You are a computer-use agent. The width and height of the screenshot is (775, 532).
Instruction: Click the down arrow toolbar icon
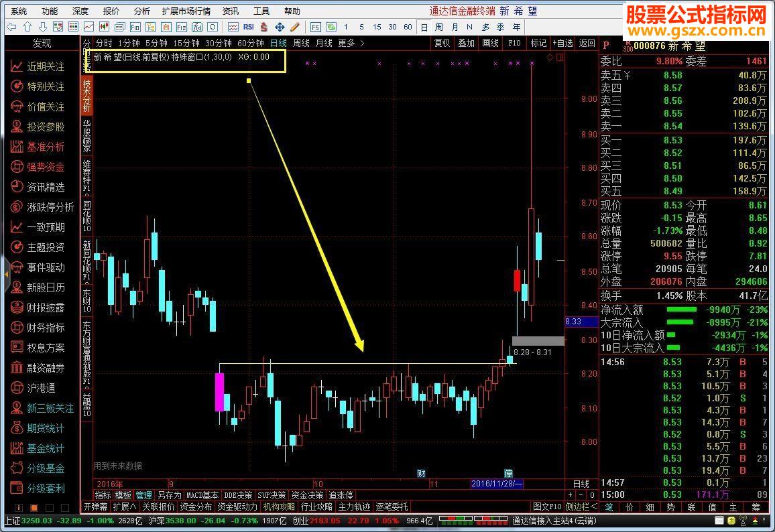[x=43, y=27]
